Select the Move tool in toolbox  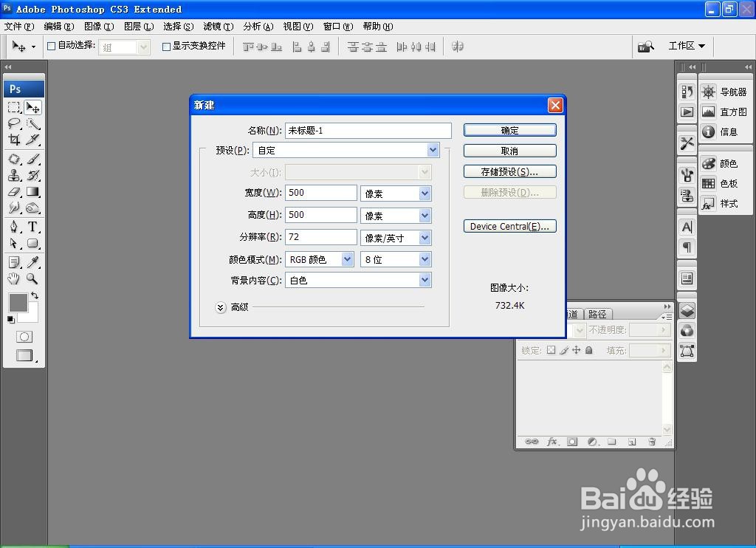pyautogui.click(x=32, y=107)
